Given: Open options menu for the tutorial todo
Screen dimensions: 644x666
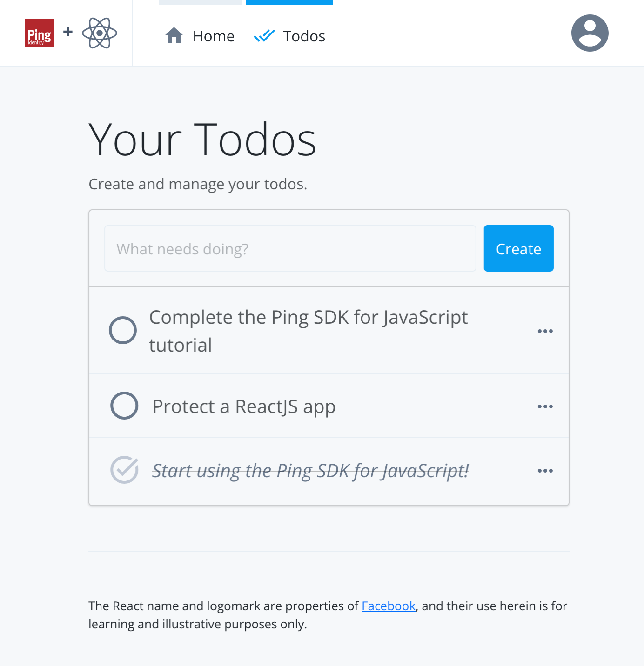Looking at the screenshot, I should pos(545,331).
